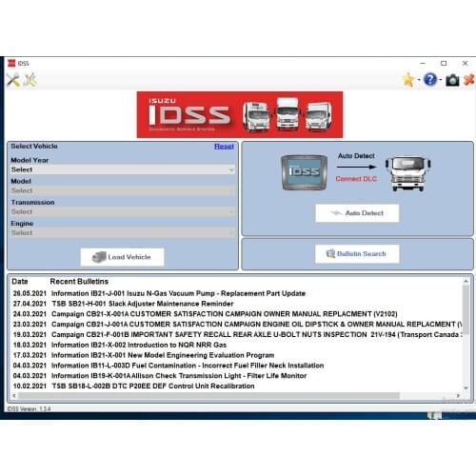
Task: Open the wrench and screwdriver tools icon
Action: (13, 80)
